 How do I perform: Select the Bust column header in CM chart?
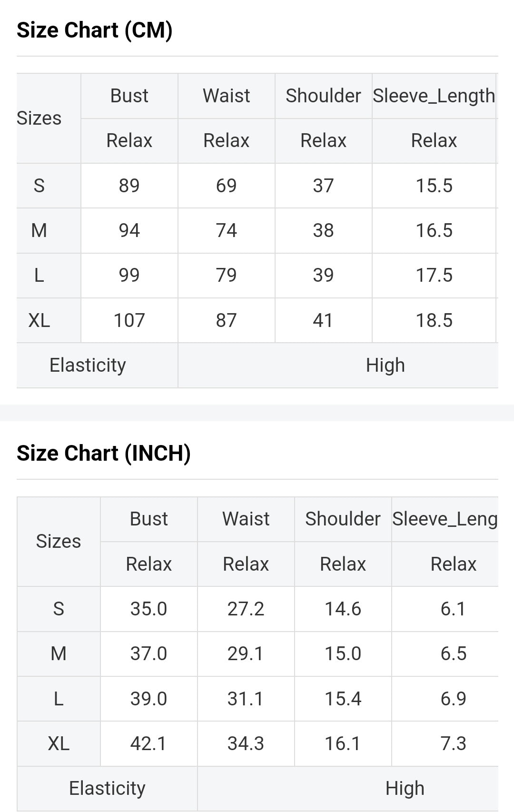click(129, 96)
